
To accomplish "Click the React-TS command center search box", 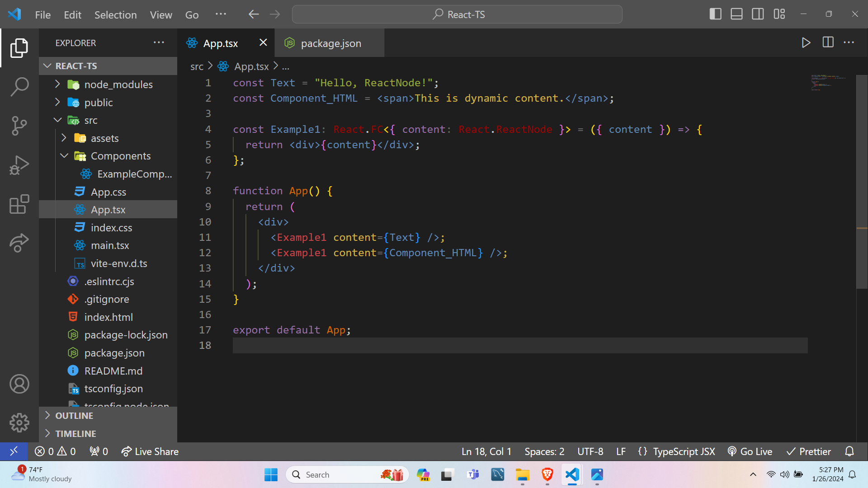I will click(457, 14).
